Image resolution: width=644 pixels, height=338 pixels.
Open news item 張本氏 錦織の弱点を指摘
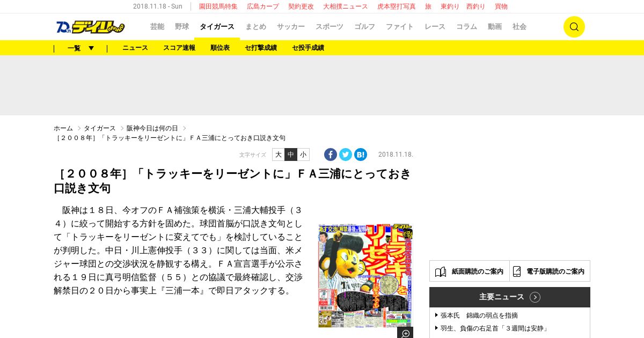click(479, 315)
